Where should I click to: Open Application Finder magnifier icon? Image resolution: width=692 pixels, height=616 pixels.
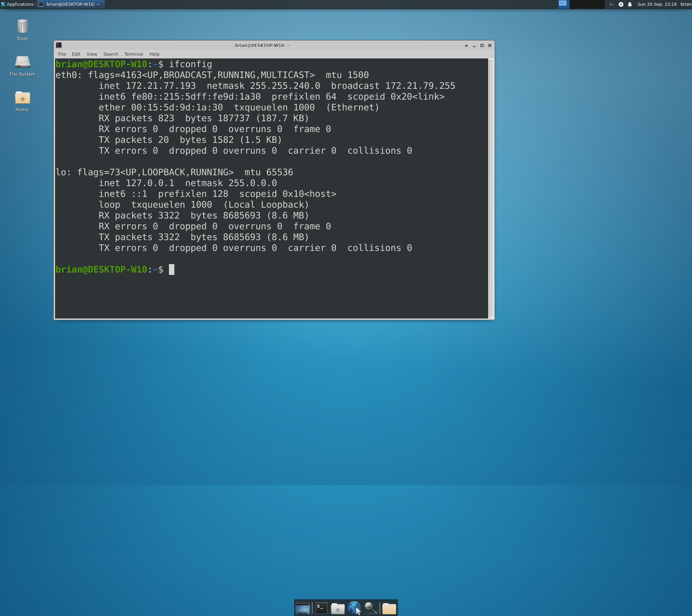pos(370,608)
